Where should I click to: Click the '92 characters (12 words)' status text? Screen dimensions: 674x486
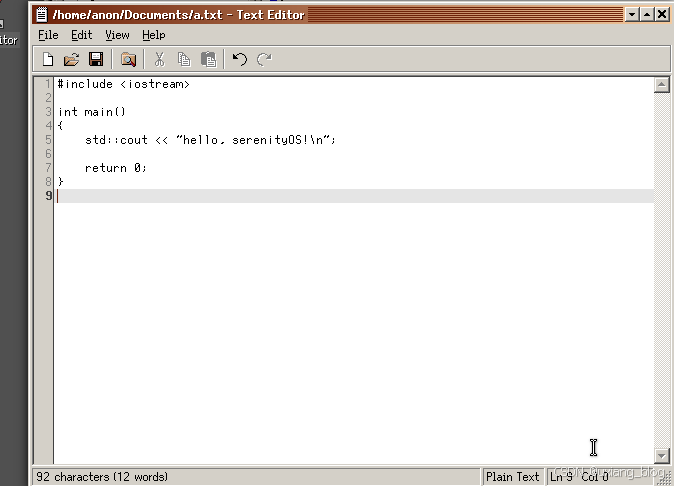click(102, 477)
